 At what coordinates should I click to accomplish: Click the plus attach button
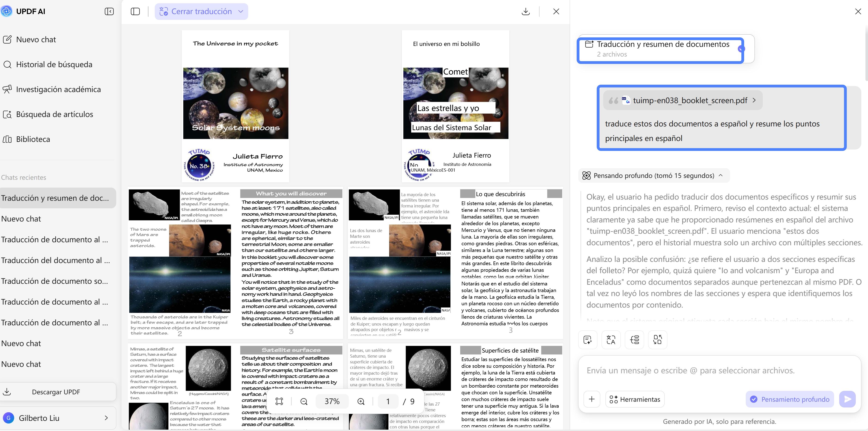592,399
